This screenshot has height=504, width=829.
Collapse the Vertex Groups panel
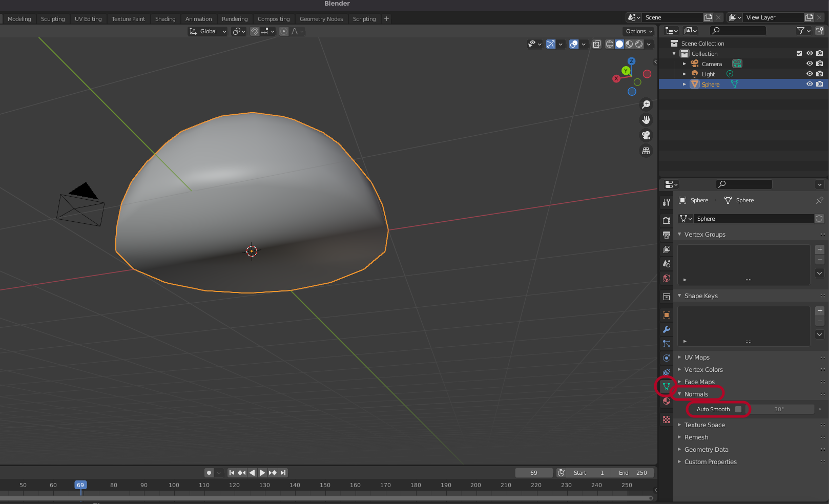tap(679, 235)
